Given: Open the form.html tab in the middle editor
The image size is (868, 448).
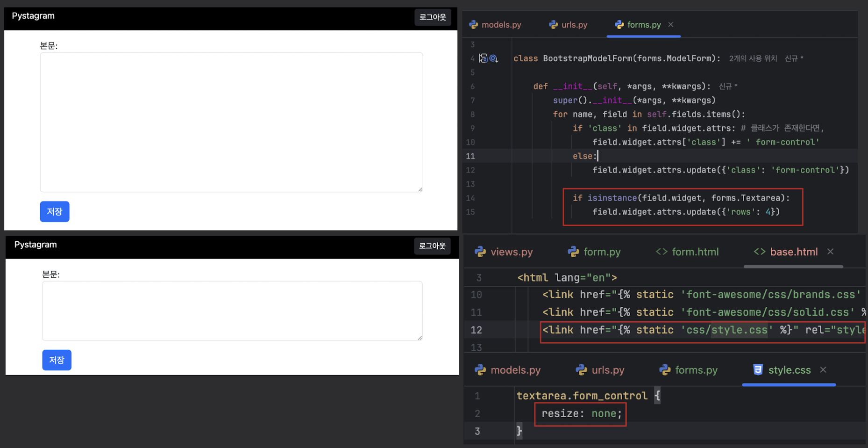Looking at the screenshot, I should point(687,252).
